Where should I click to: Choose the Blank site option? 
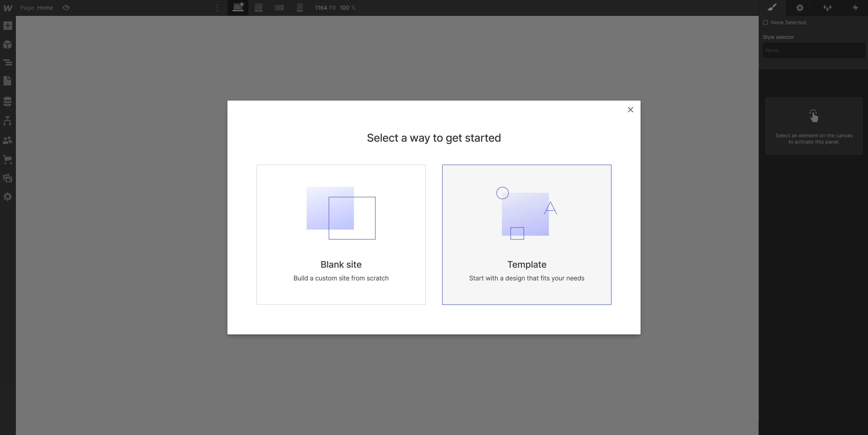click(x=341, y=235)
